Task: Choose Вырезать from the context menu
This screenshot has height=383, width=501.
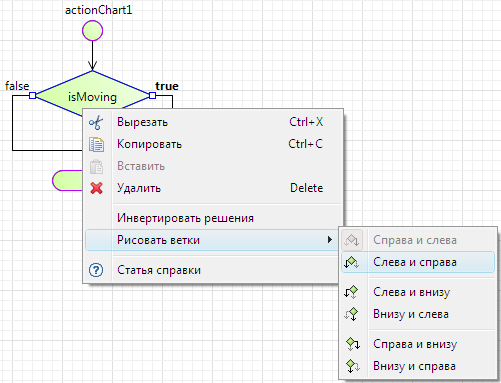Action: tap(213, 122)
